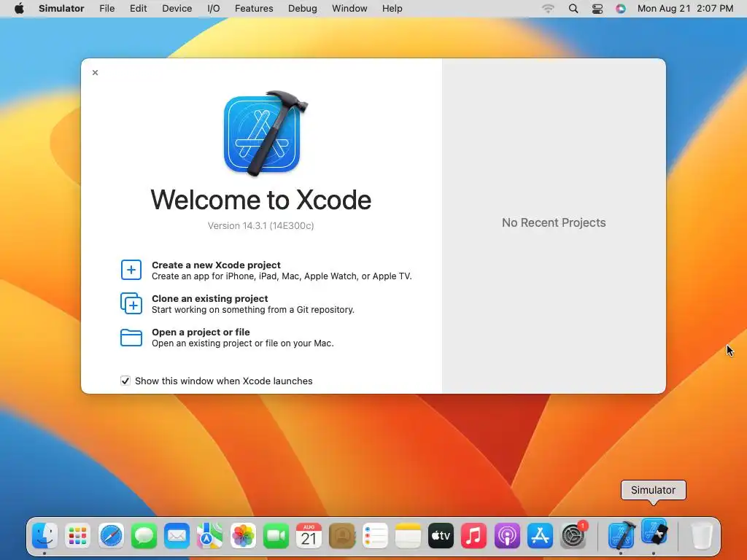Open Notes from the Dock
This screenshot has width=747, height=560.
coord(408,536)
